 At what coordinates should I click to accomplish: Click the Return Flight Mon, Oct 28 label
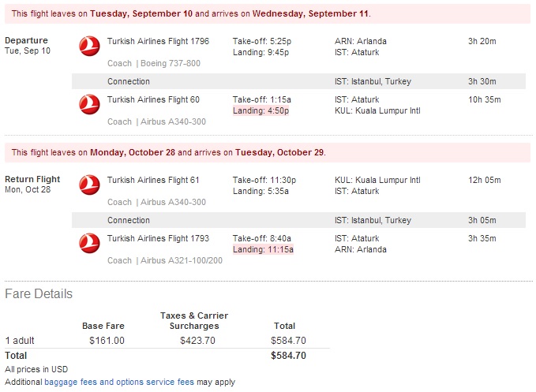(x=32, y=184)
